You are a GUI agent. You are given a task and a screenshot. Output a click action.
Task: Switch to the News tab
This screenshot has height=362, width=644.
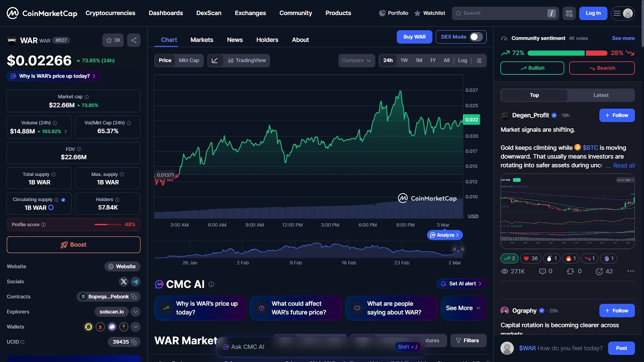(234, 40)
